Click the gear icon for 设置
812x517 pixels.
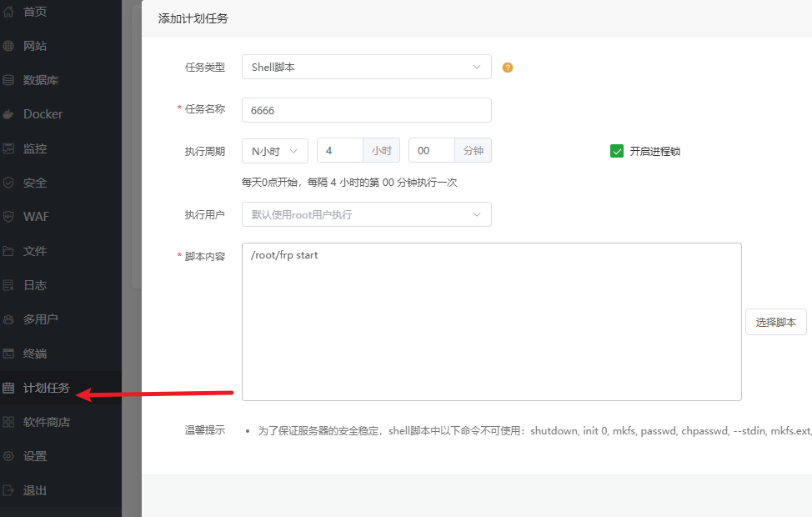click(x=9, y=456)
